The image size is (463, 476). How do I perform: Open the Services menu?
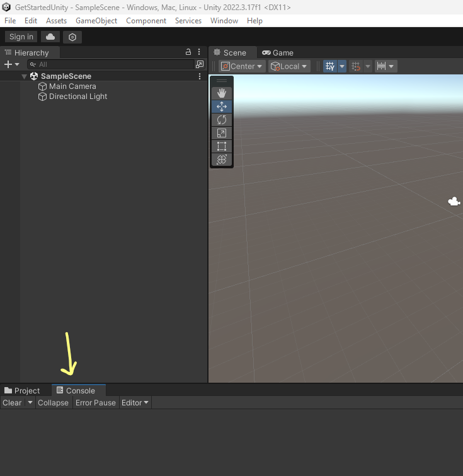pos(188,21)
